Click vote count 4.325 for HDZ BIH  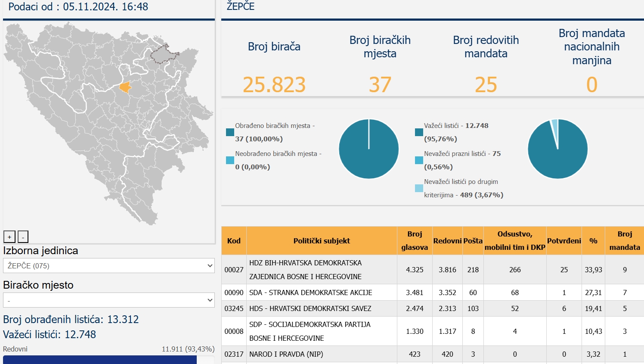click(x=415, y=270)
